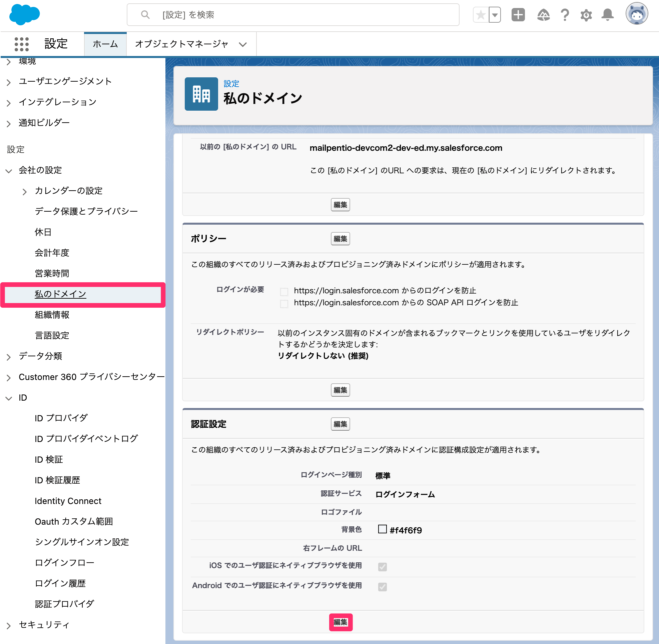Click the リダイレクトしない (推奨) text
The width and height of the screenshot is (659, 644).
(323, 355)
